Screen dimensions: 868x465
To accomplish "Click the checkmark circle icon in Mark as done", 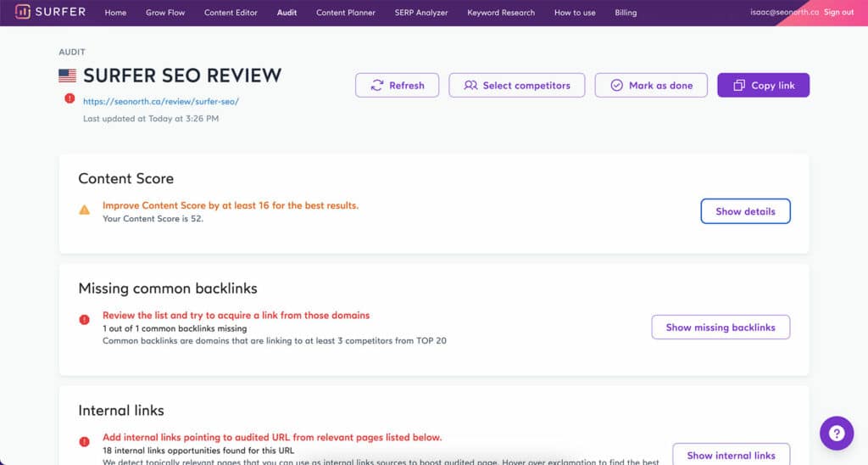I will [x=617, y=86].
